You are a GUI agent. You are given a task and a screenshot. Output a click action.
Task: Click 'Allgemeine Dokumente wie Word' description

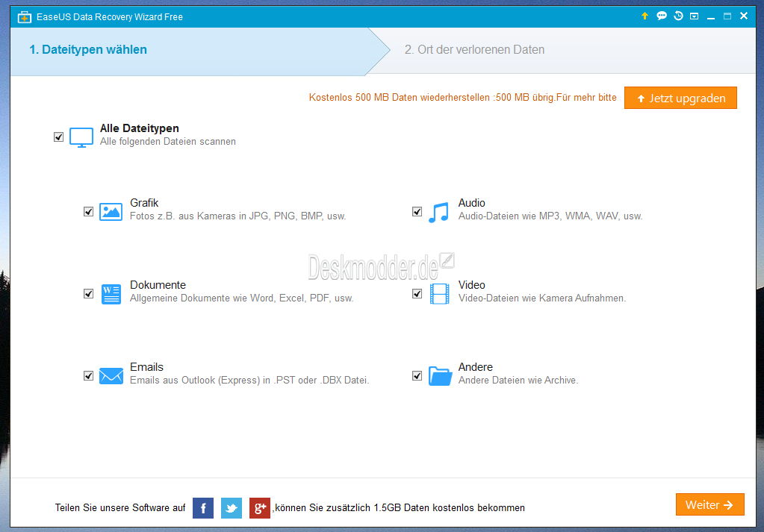[242, 298]
